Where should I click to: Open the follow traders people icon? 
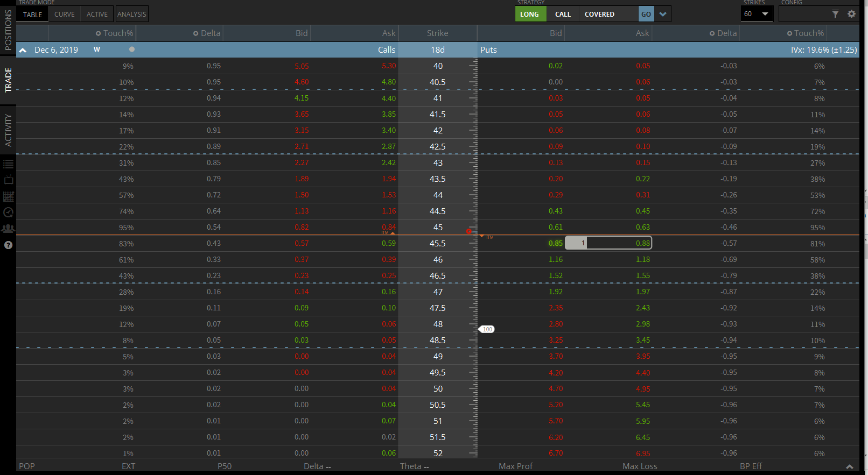[8, 229]
